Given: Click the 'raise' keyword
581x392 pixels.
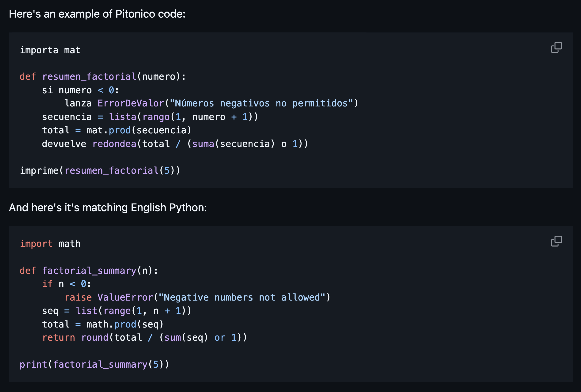Looking at the screenshot, I should point(78,298).
